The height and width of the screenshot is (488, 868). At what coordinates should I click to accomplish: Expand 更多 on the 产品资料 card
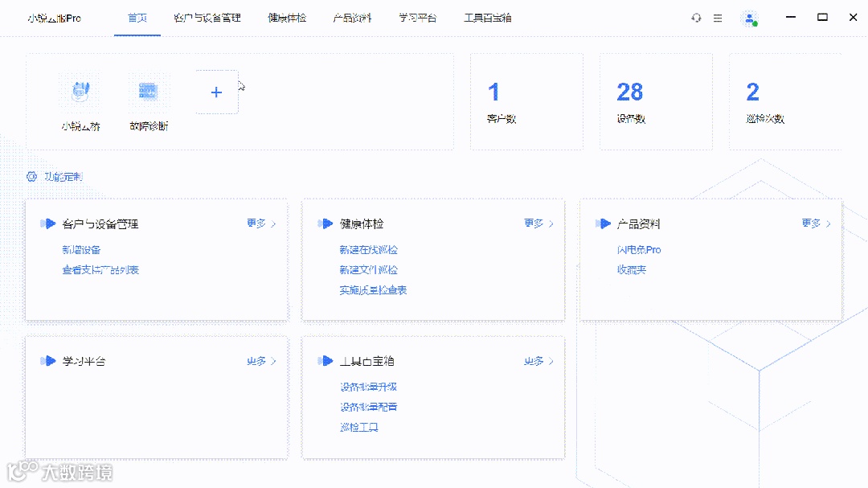(x=815, y=223)
